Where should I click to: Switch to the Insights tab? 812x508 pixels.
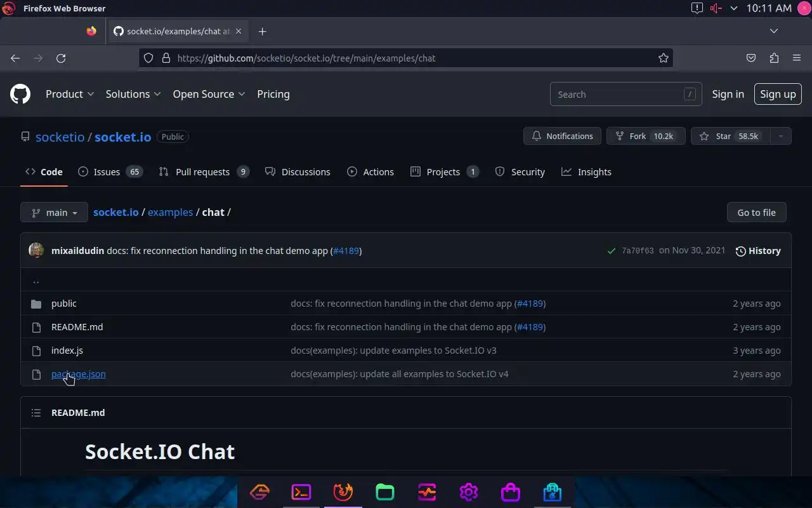(x=587, y=172)
